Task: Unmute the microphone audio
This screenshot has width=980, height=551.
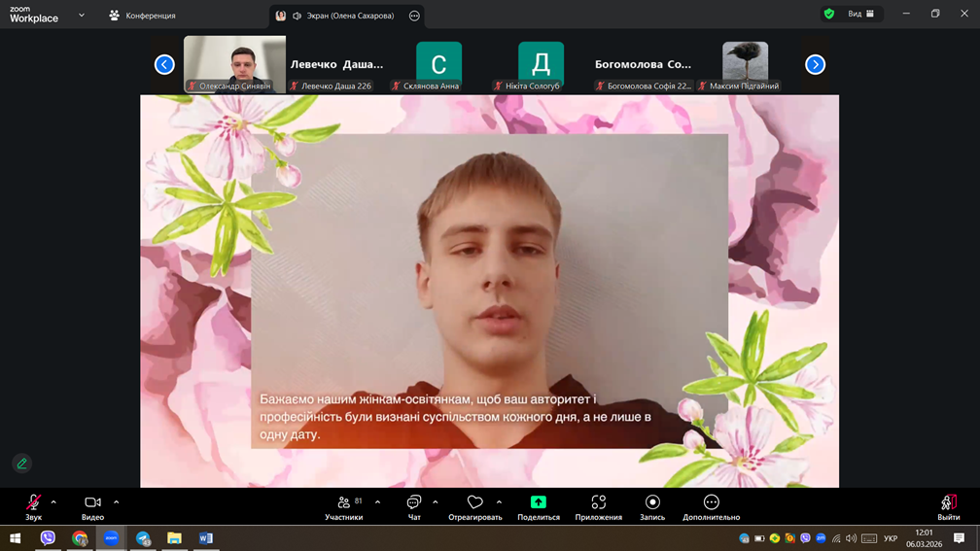Action: click(x=33, y=502)
